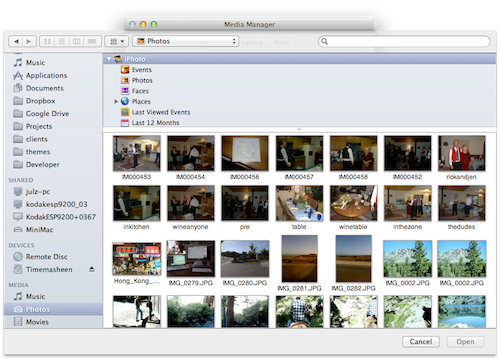Switch to column view mode
This screenshot has width=500, height=360.
pyautogui.click(x=77, y=41)
